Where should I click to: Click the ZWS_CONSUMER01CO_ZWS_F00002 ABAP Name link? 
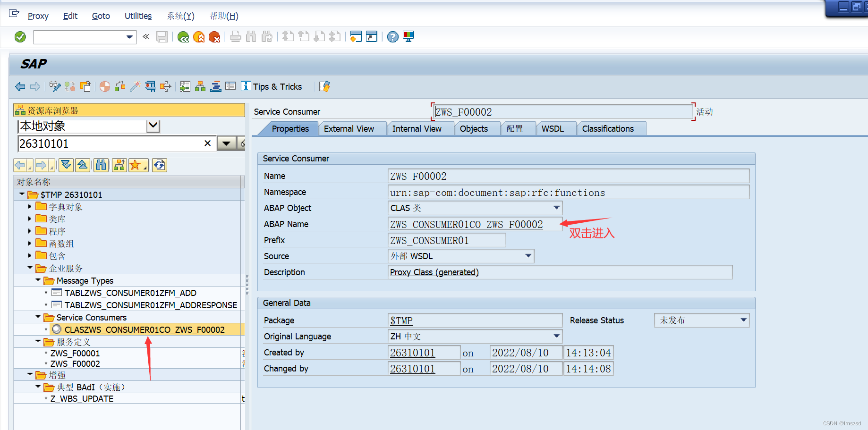(x=466, y=225)
